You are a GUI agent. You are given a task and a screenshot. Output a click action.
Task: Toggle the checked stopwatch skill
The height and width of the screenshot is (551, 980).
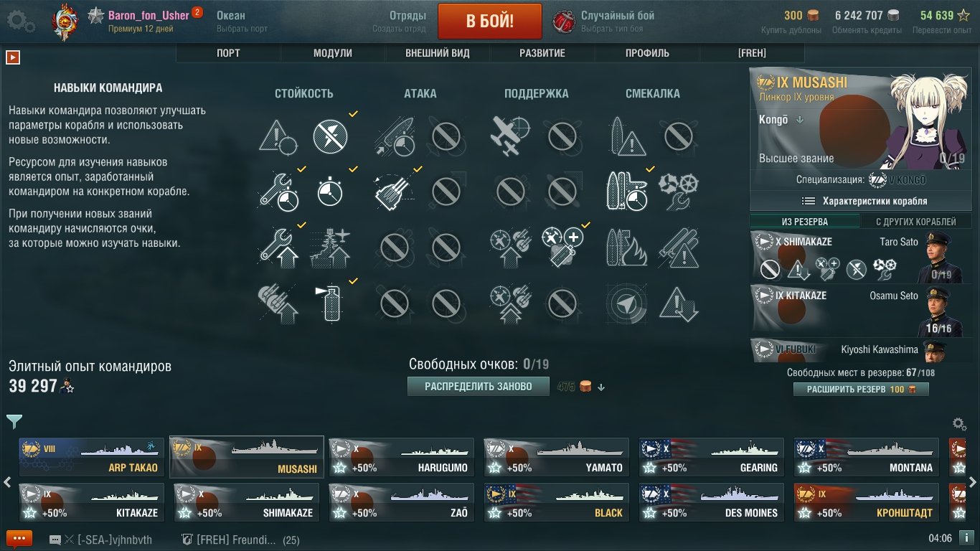[x=330, y=190]
